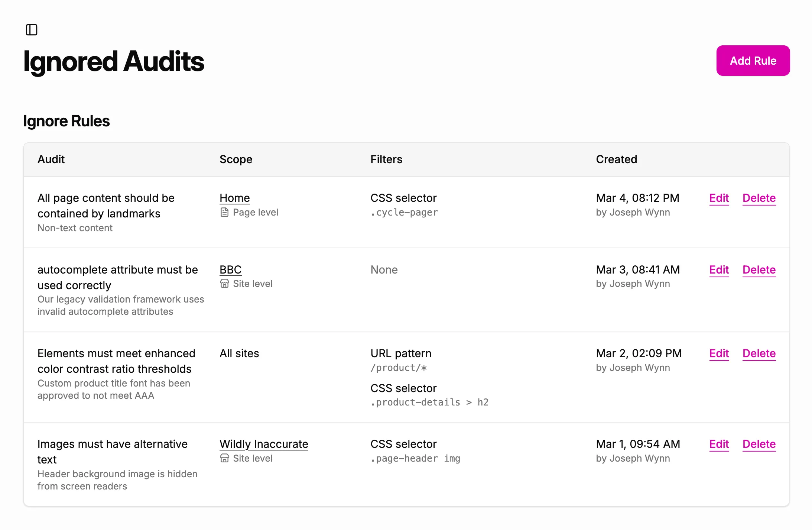Open the BBC site link

click(230, 269)
